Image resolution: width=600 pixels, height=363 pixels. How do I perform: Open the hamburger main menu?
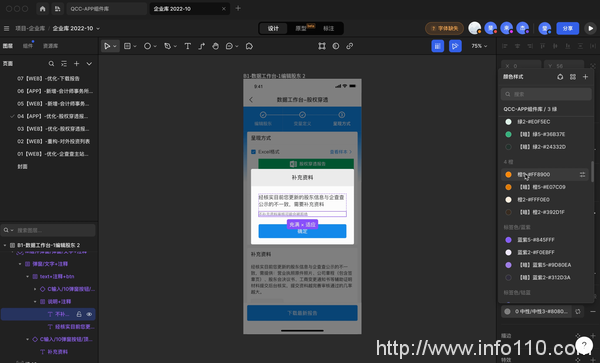click(7, 28)
